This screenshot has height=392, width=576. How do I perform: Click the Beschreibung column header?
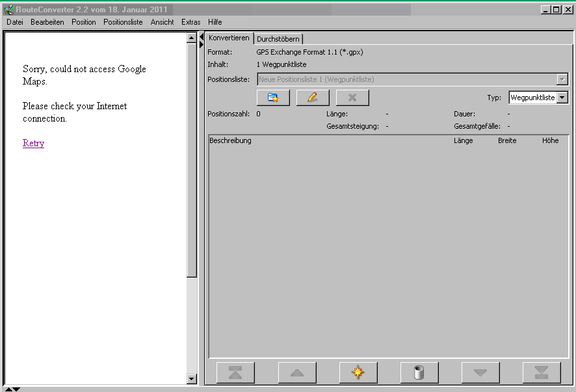point(231,140)
